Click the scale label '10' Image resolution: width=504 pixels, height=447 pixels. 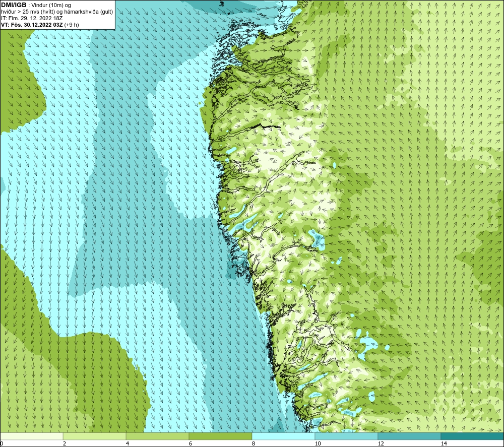click(318, 443)
